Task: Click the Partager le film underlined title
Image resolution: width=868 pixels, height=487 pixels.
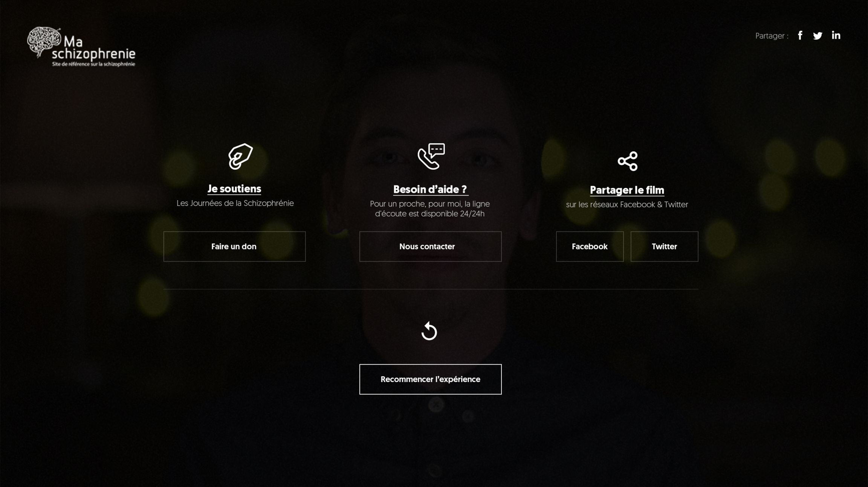Action: [x=627, y=189]
